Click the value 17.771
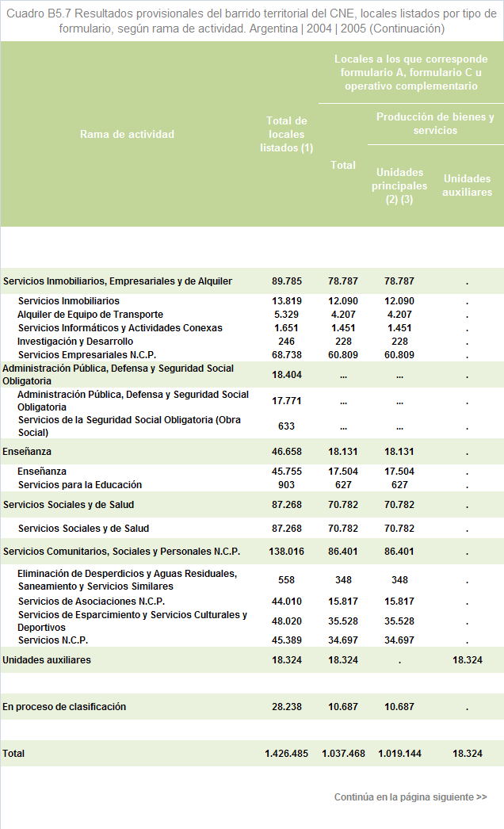The width and height of the screenshot is (504, 829). point(287,401)
